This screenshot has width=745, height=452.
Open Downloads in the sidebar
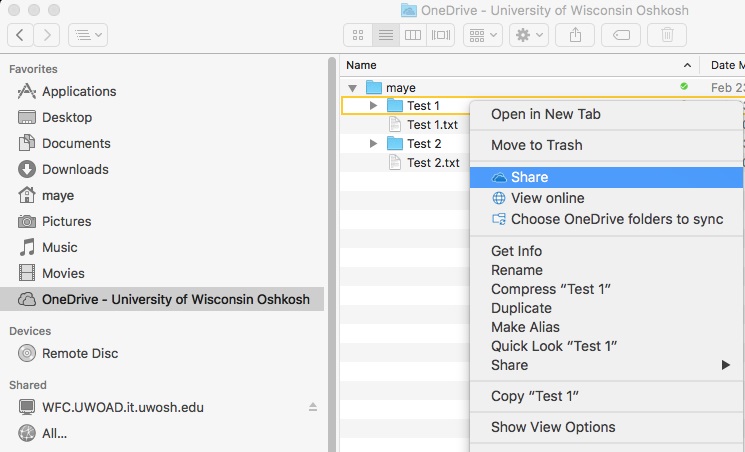[63, 170]
